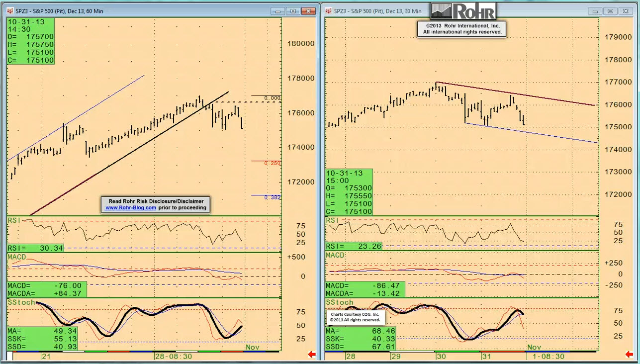Viewport: 640px width, 364px height.
Task: Click the 28-08:30 date on 60 Min time axis
Action: tap(173, 356)
